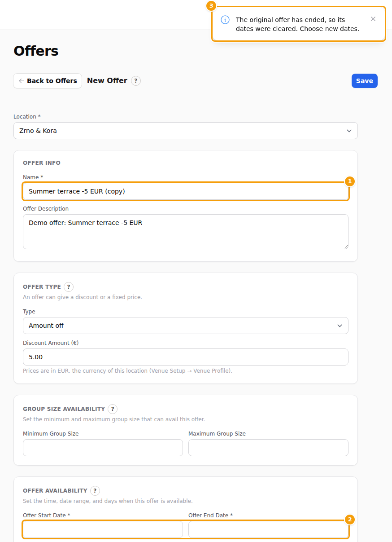The height and width of the screenshot is (542, 392).
Task: Click the Discount Amount field
Action: pyautogui.click(x=186, y=357)
